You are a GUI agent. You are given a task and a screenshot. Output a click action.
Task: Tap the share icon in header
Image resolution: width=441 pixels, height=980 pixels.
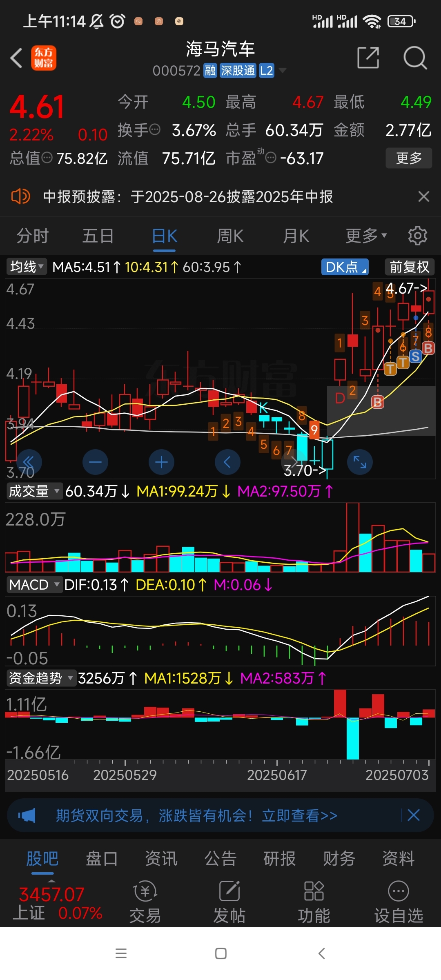tap(368, 58)
